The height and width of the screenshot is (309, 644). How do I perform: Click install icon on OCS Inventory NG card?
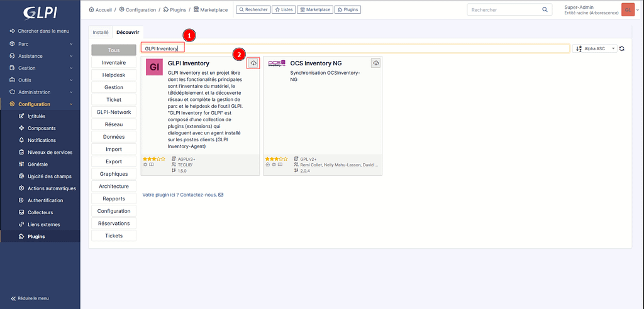point(375,63)
